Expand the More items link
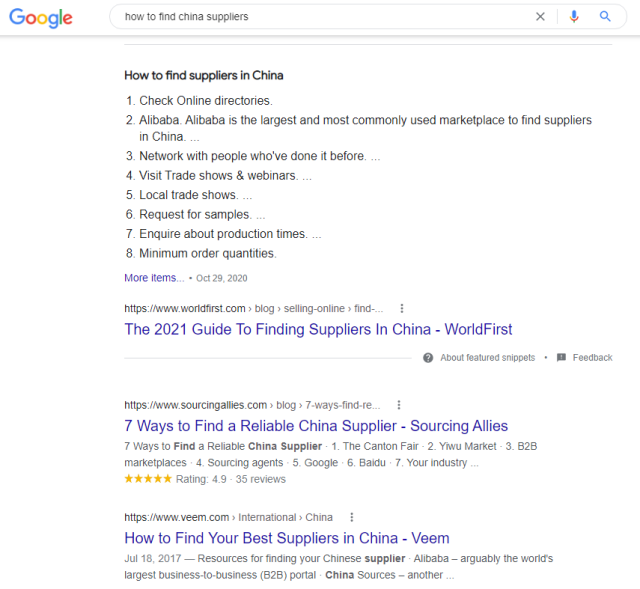The image size is (640, 589). [154, 278]
